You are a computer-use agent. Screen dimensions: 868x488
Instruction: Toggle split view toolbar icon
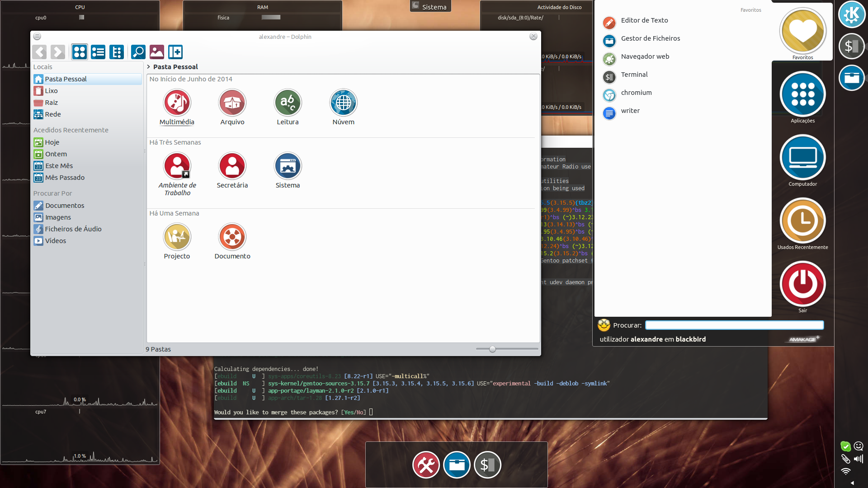175,52
